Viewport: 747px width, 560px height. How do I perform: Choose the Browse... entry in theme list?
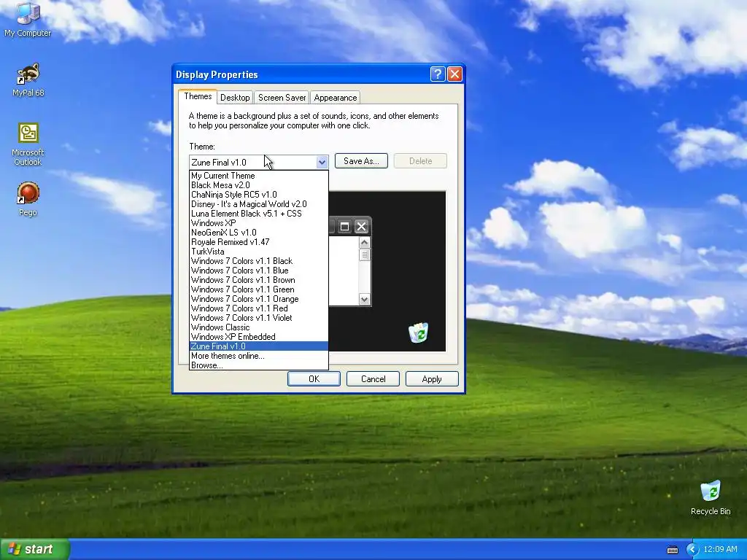tap(259, 365)
